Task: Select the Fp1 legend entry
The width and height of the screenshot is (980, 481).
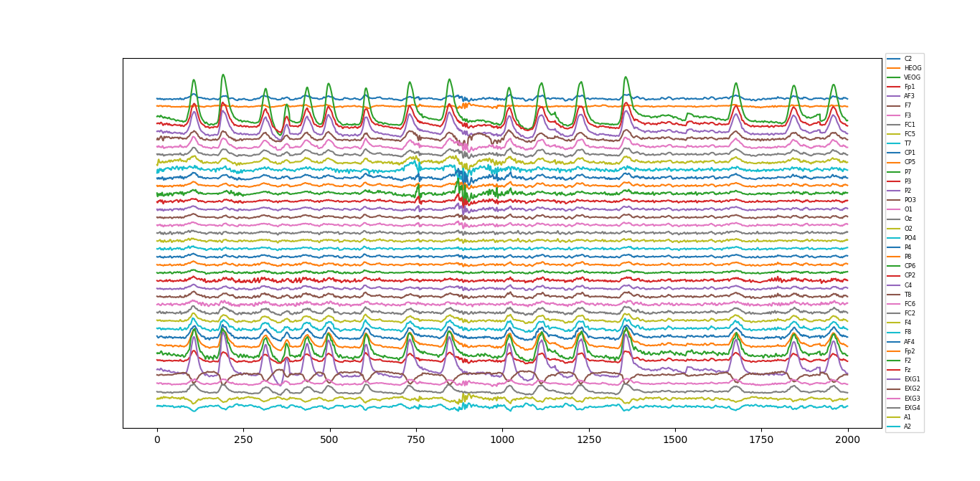Action: pyautogui.click(x=909, y=87)
